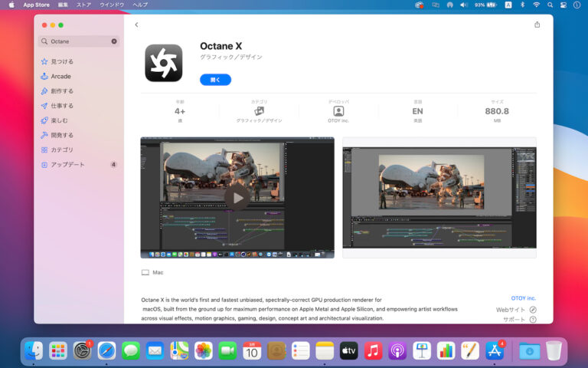The image size is (588, 368).
Task: Click inside the Octane search field
Action: (77, 41)
